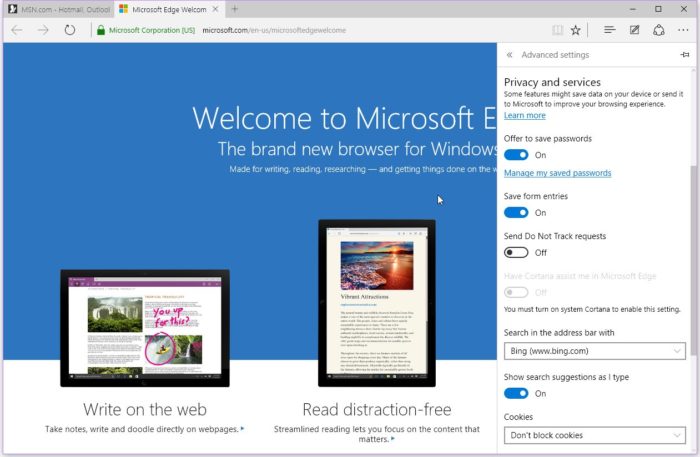This screenshot has height=457, width=700.
Task: Open Reading view book icon
Action: [x=557, y=30]
